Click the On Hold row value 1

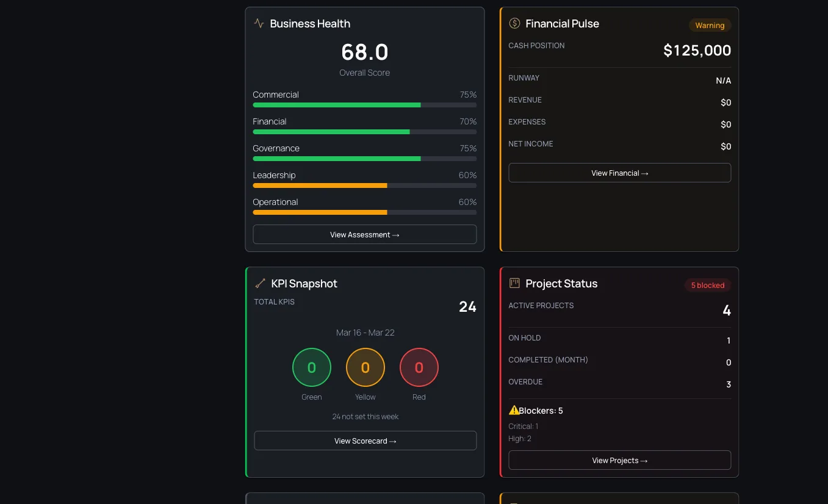[x=729, y=340]
